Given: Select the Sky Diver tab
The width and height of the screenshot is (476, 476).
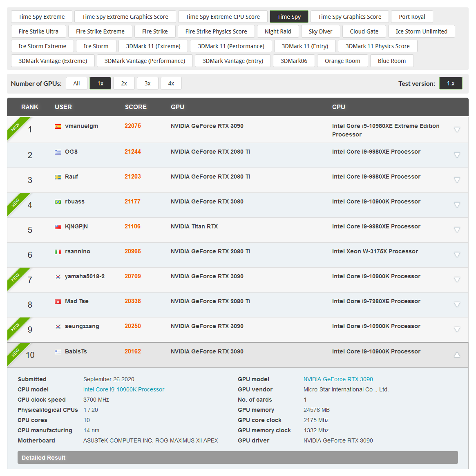Looking at the screenshot, I should pyautogui.click(x=321, y=31).
